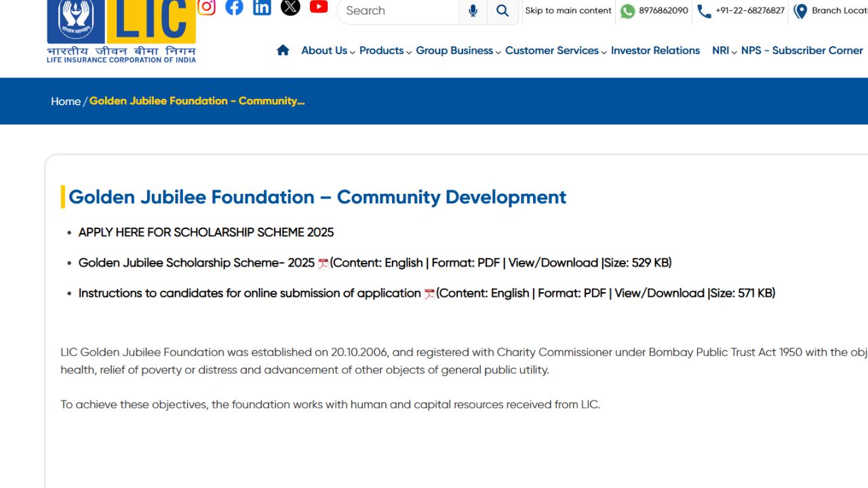Viewport: 868px width, 488px height.
Task: Open LIC's Facebook page
Action: 234,7
